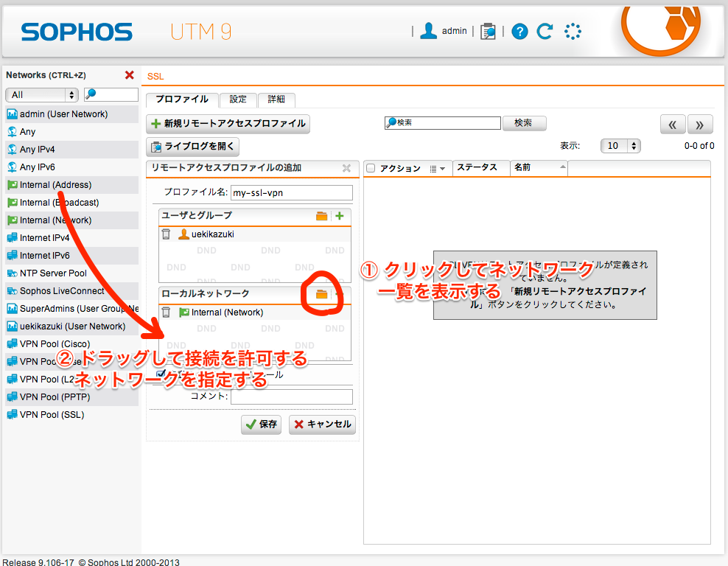Click 新規リモートアクセスプロファイル button
This screenshot has width=728, height=566.
[228, 124]
